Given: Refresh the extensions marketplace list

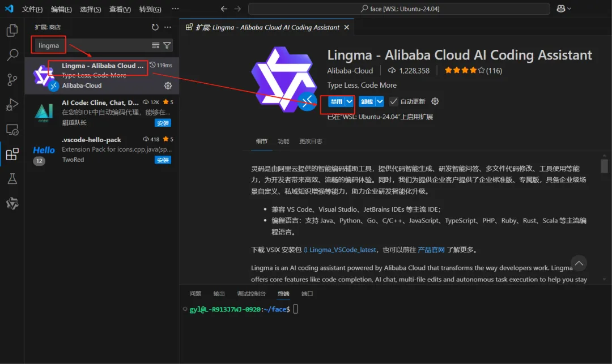Looking at the screenshot, I should point(155,27).
